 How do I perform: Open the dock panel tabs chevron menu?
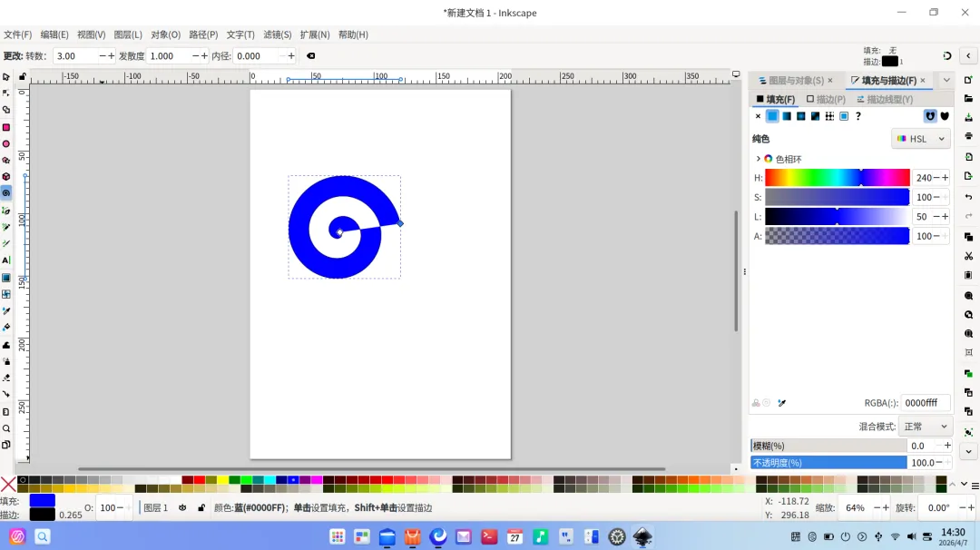pyautogui.click(x=946, y=80)
